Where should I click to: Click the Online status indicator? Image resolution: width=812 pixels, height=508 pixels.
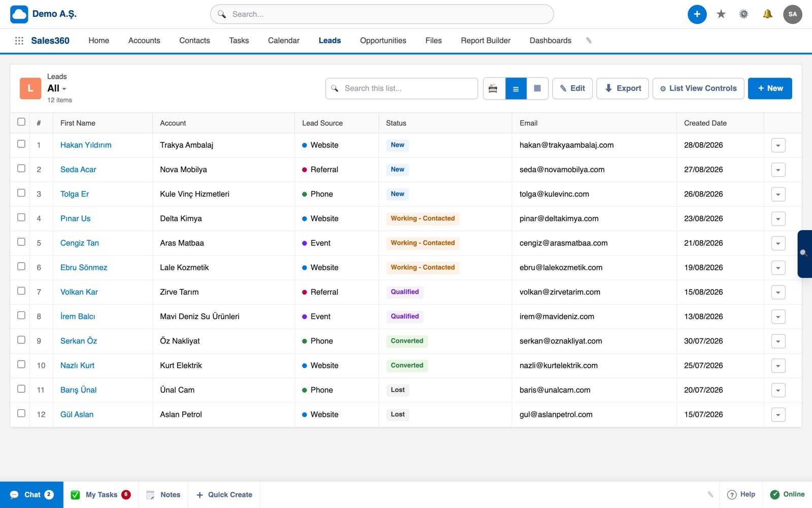click(x=787, y=495)
